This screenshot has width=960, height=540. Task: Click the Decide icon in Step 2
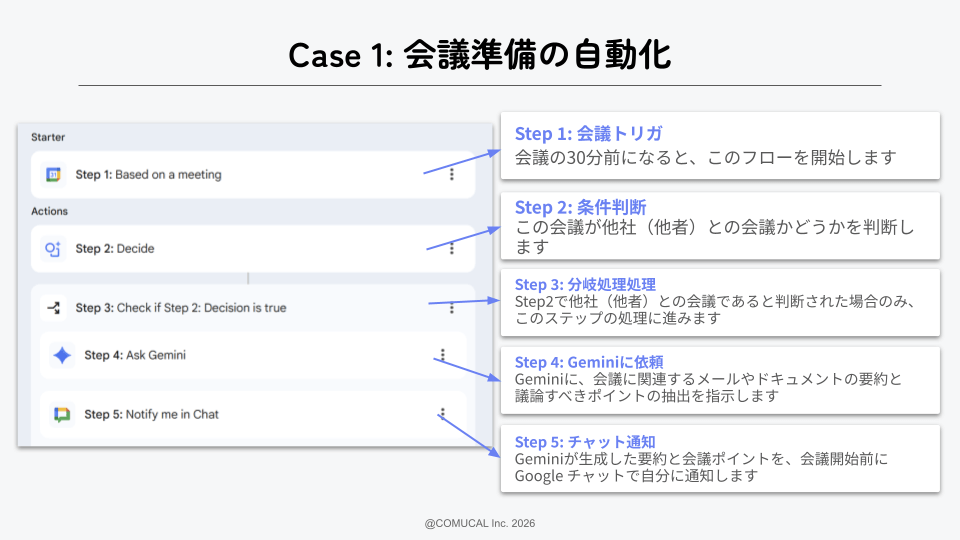[x=54, y=249]
